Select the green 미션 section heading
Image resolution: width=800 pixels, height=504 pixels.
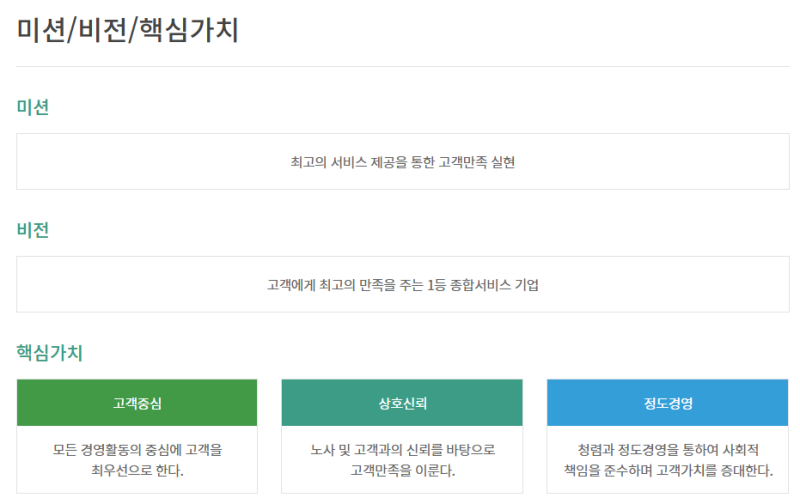pyautogui.click(x=33, y=107)
